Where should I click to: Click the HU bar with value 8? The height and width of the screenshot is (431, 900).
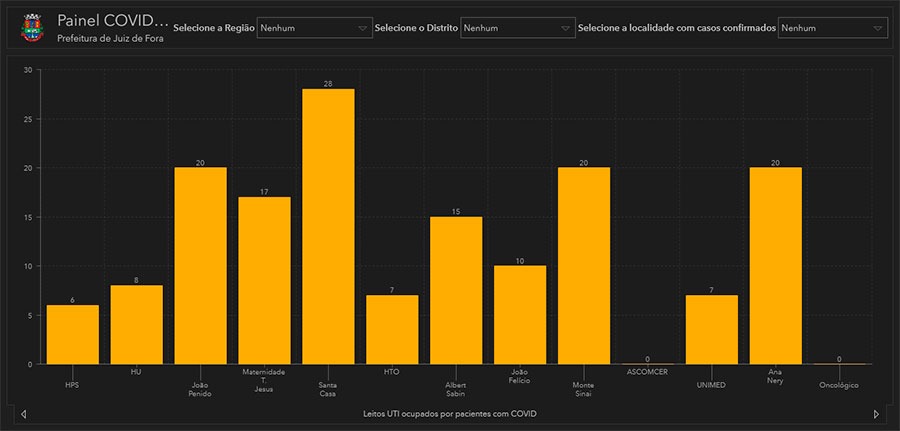tap(136, 325)
